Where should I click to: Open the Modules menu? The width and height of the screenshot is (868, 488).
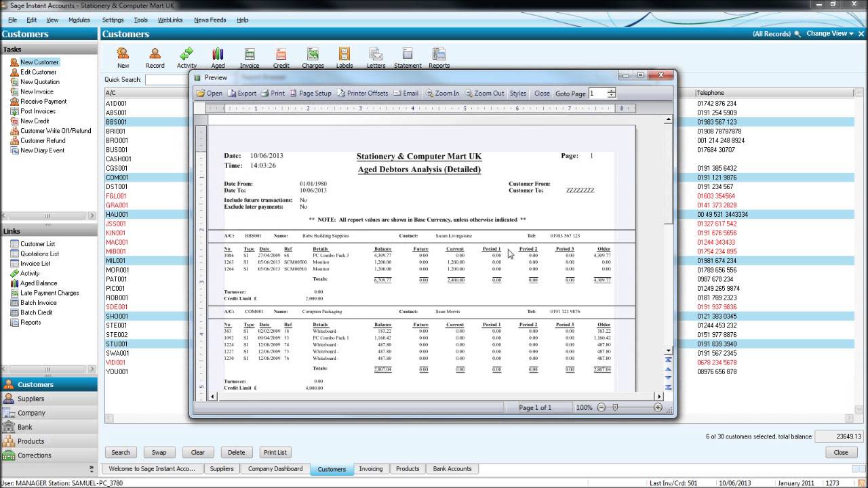click(79, 20)
